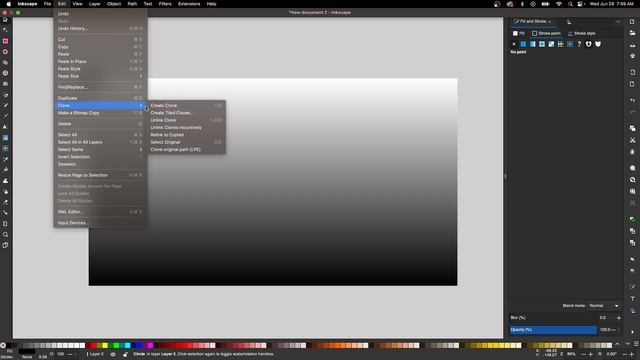Open Blend mode Normal dropdown
Screen dimensions: 640x360
tap(604, 306)
